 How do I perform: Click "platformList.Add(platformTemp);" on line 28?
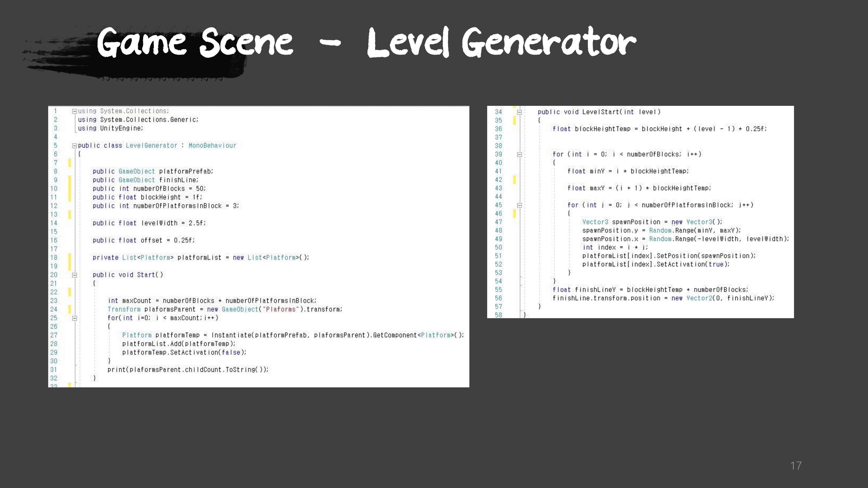179,344
